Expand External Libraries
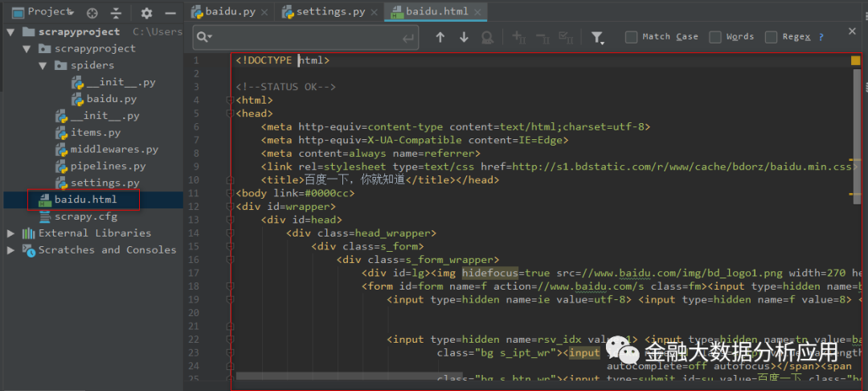Screen dimensions: 868x391 click(10, 233)
